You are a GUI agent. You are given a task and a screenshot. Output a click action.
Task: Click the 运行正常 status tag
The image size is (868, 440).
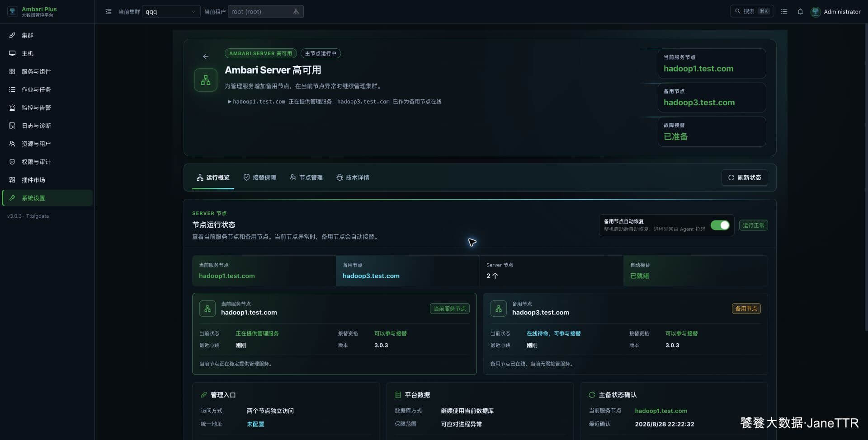(753, 225)
